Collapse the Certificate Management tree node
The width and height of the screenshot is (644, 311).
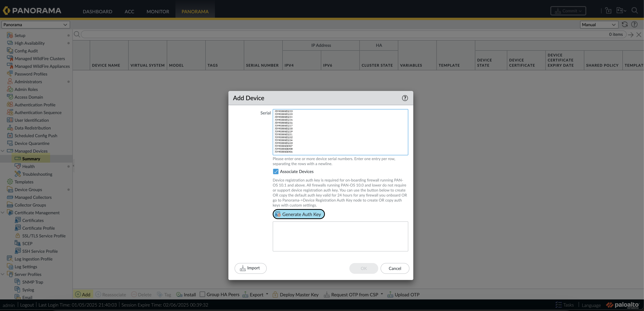coord(3,212)
